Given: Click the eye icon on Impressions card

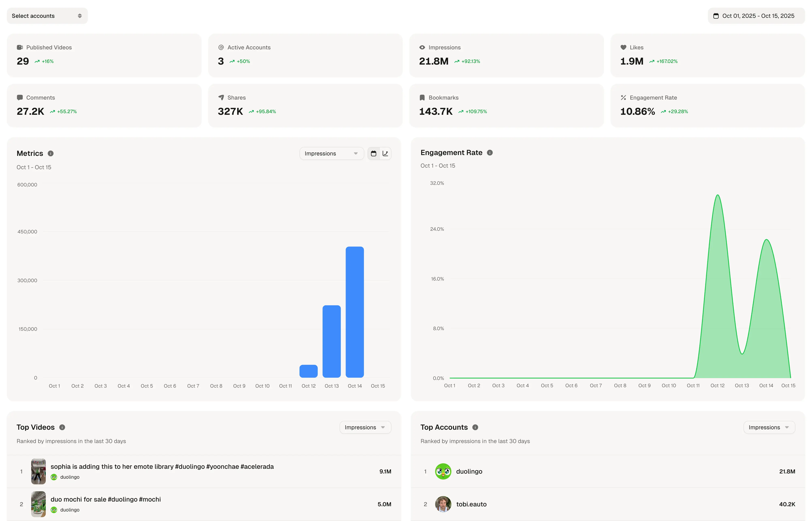Looking at the screenshot, I should [422, 47].
